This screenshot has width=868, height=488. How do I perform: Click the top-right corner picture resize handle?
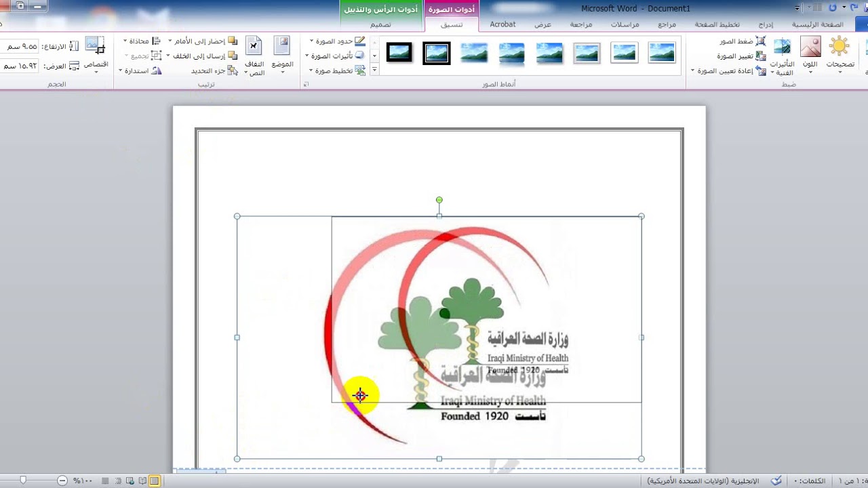(x=642, y=216)
